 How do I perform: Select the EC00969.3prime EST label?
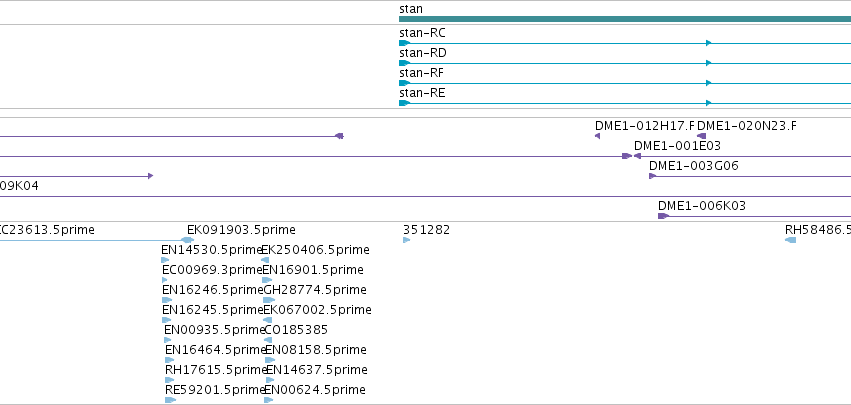212,270
